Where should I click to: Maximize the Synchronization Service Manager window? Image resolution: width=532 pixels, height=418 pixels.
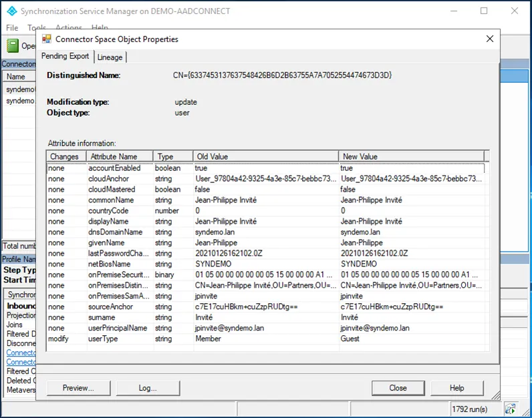485,11
